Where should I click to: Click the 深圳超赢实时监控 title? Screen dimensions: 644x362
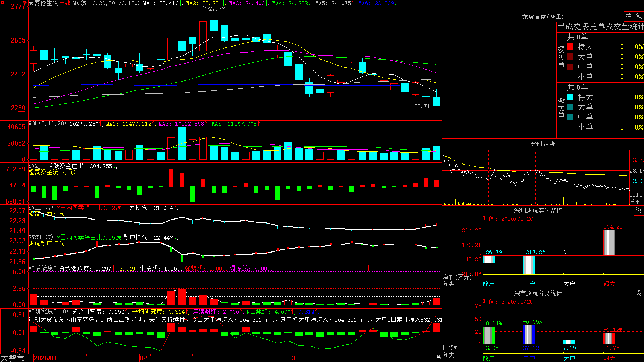pyautogui.click(x=538, y=210)
